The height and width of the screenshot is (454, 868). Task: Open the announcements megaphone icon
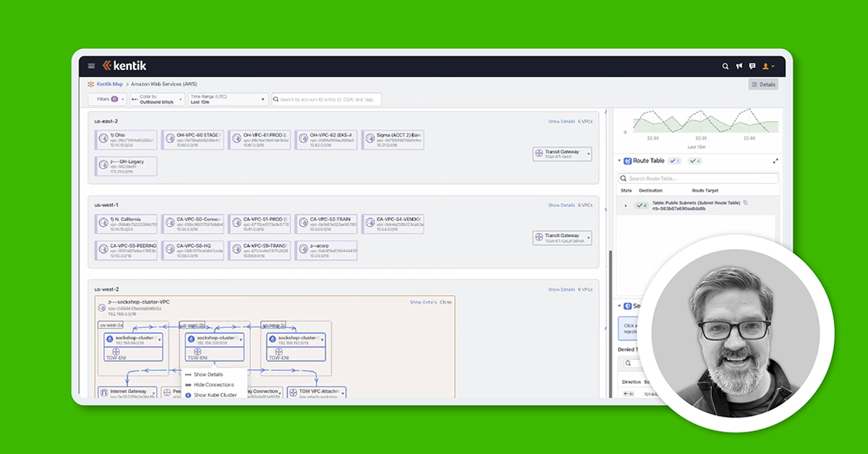(739, 66)
